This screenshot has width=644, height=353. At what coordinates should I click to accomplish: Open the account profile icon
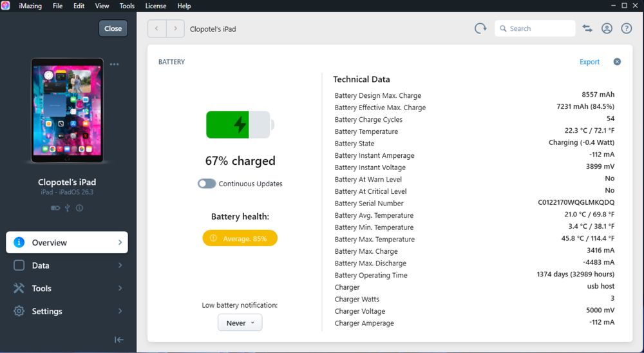tap(607, 28)
